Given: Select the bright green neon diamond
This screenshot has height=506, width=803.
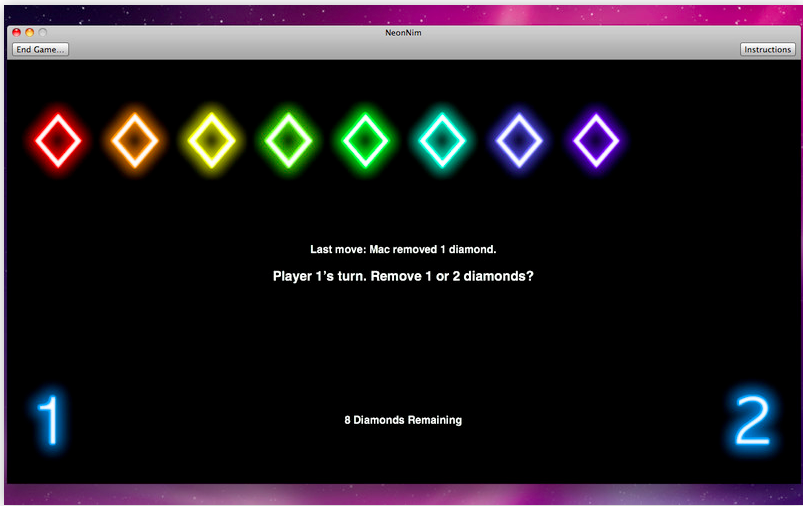Looking at the screenshot, I should point(365,141).
